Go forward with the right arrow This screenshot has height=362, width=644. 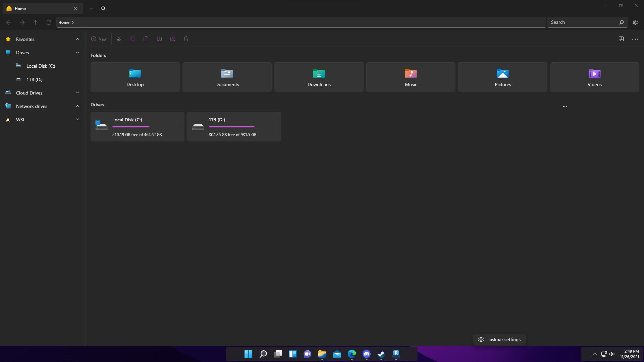(x=22, y=22)
